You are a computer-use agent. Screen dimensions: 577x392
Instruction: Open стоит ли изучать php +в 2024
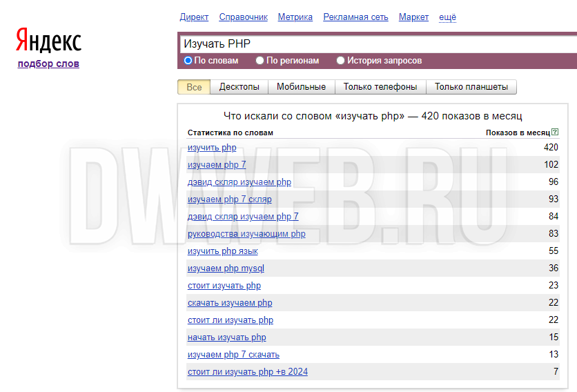248,372
